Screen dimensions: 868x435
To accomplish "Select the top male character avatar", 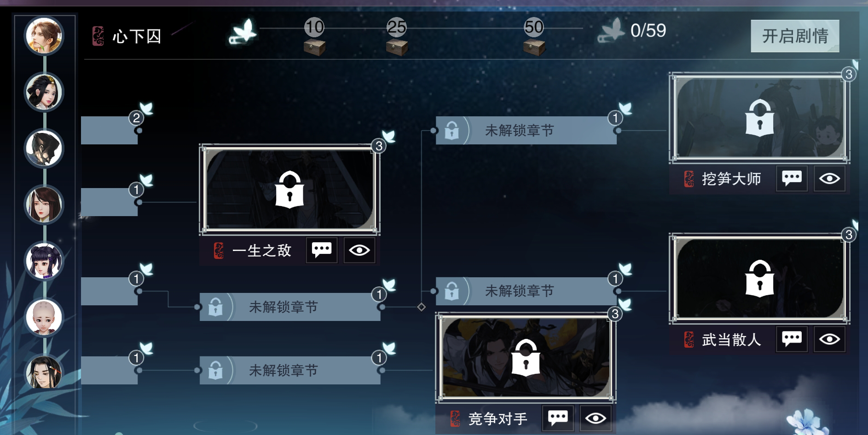I will click(x=44, y=36).
